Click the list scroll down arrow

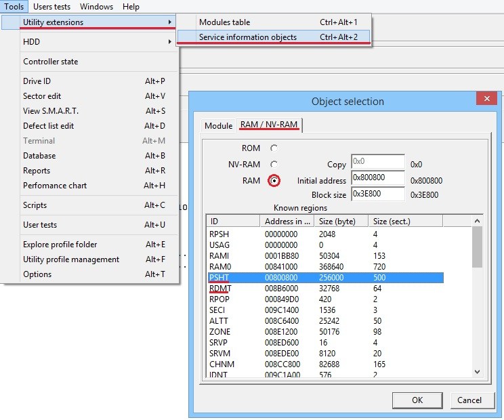pyautogui.click(x=478, y=372)
